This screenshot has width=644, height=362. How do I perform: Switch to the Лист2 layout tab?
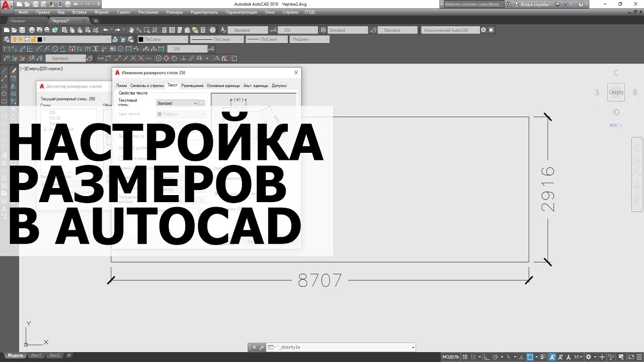click(55, 355)
